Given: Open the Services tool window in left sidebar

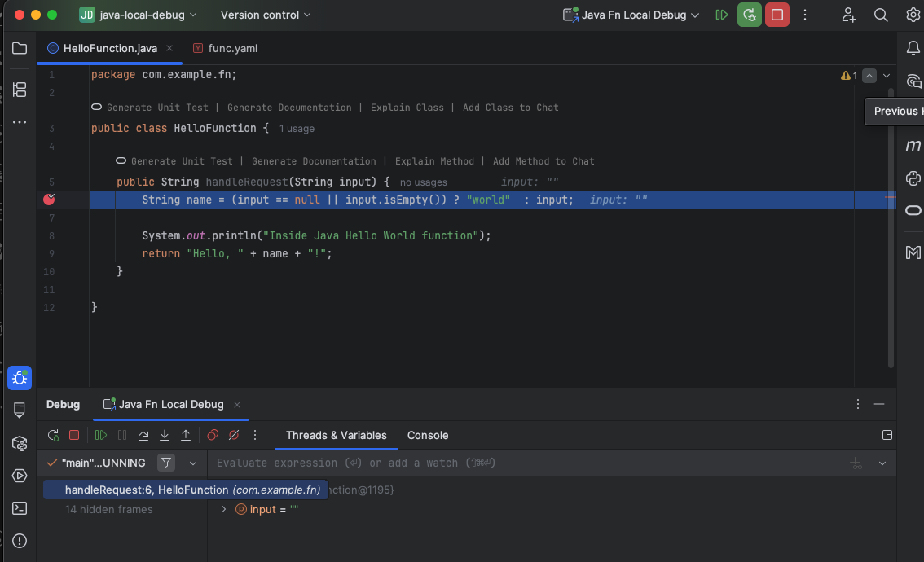Looking at the screenshot, I should click(x=20, y=443).
